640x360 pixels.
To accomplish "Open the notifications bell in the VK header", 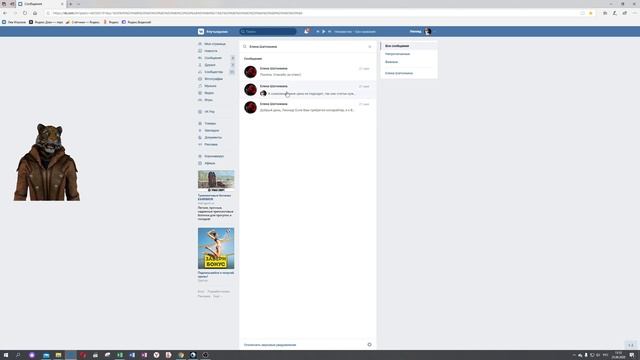I will pos(306,31).
